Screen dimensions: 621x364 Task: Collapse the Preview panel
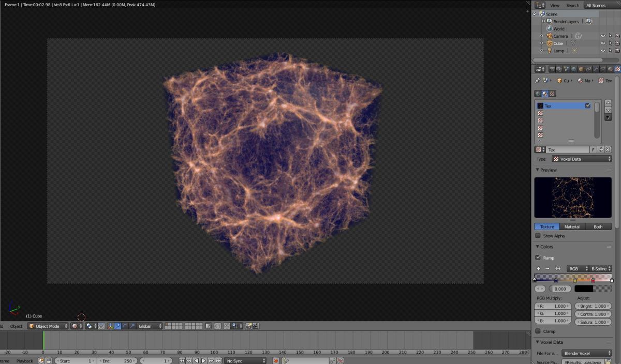(x=538, y=170)
